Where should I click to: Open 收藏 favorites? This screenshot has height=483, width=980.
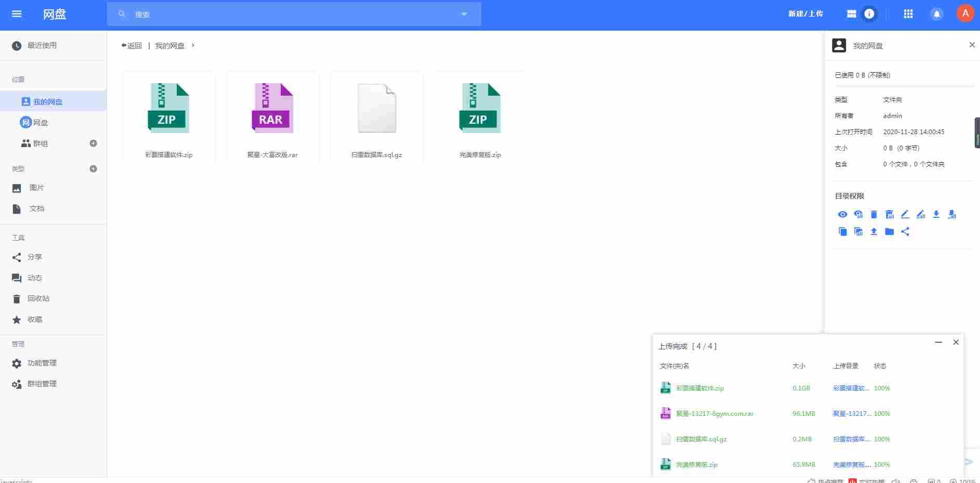pos(53,319)
